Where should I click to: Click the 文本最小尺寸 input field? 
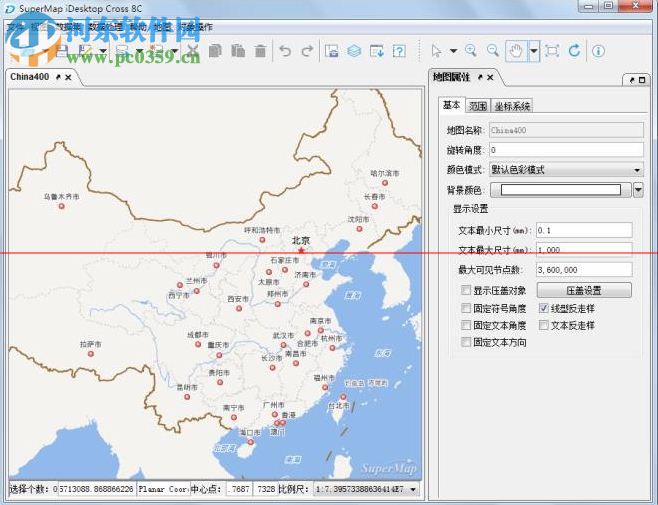click(584, 230)
